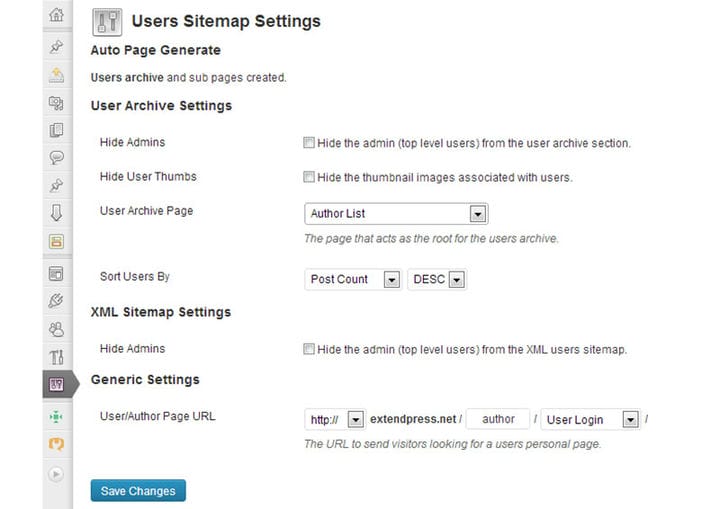Click 'The URL to send visitors' hint text

coord(452,444)
